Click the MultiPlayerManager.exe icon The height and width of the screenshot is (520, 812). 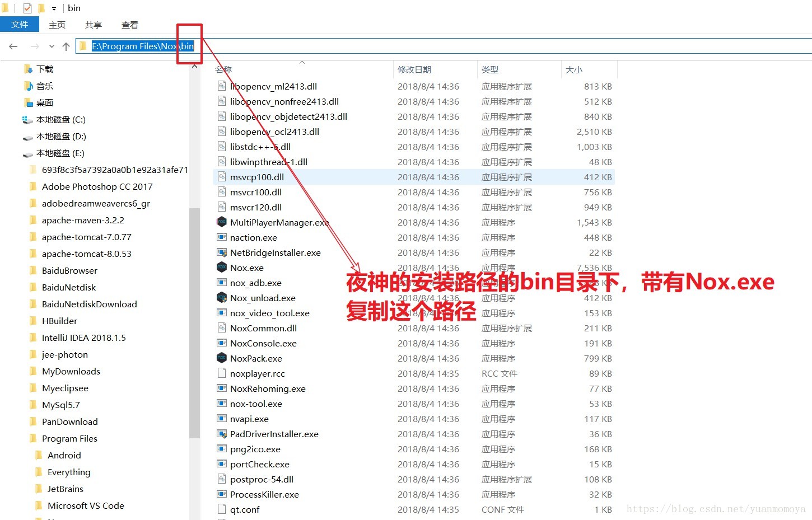[222, 222]
